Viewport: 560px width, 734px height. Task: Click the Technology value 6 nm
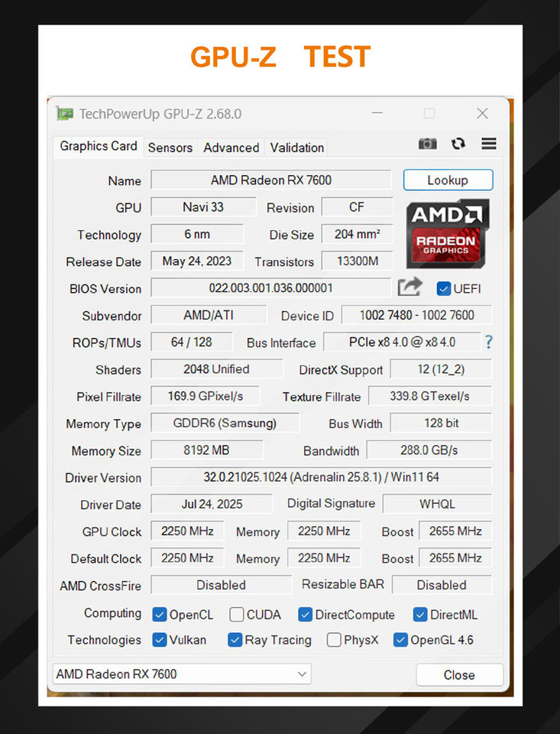(197, 234)
